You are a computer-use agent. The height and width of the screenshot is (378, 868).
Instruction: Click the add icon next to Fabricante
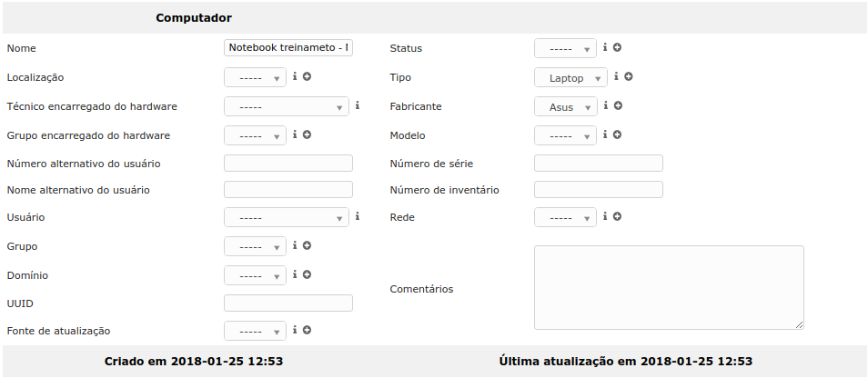[618, 106]
